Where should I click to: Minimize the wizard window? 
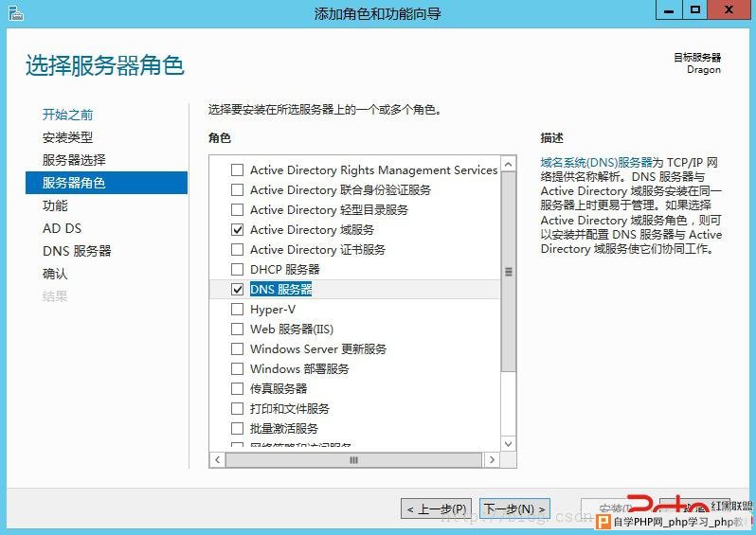click(669, 10)
